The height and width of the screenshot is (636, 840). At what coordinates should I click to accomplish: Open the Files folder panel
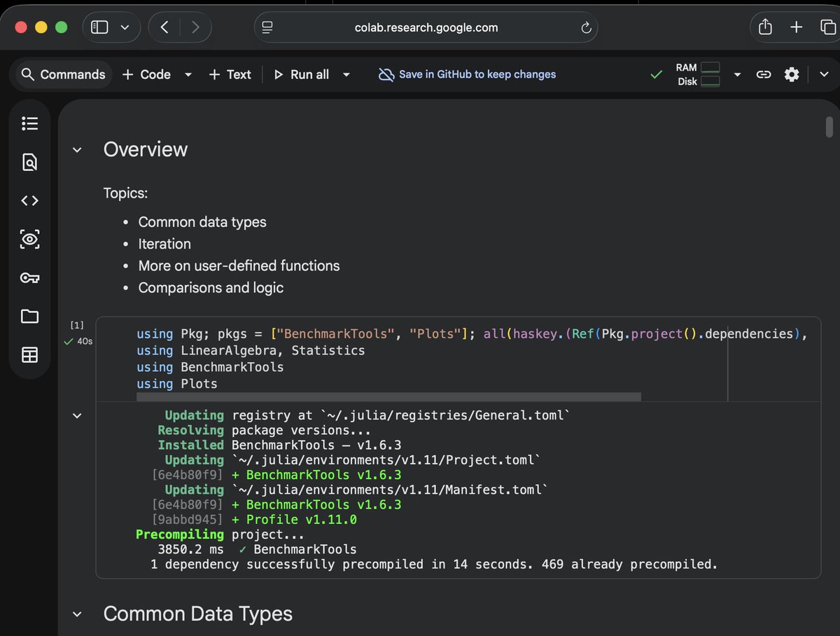tap(29, 317)
